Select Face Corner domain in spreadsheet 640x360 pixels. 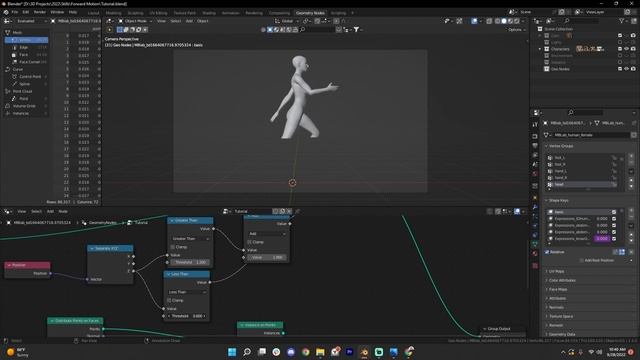[x=27, y=62]
